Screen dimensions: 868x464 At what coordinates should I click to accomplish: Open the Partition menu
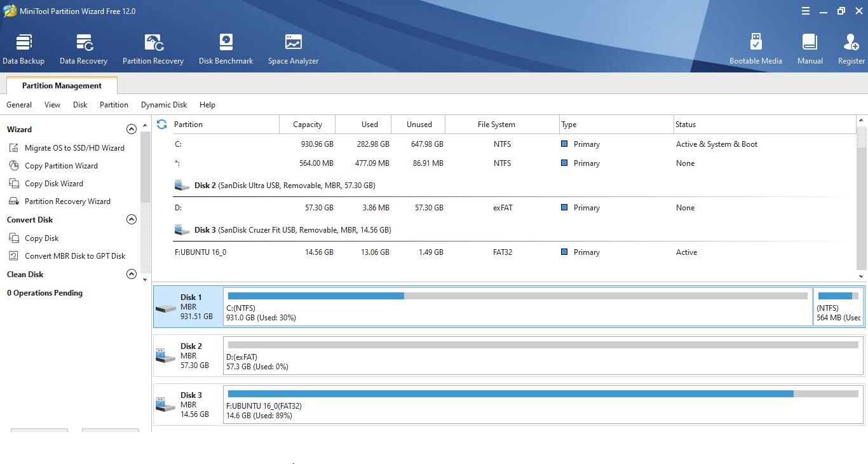(x=114, y=105)
